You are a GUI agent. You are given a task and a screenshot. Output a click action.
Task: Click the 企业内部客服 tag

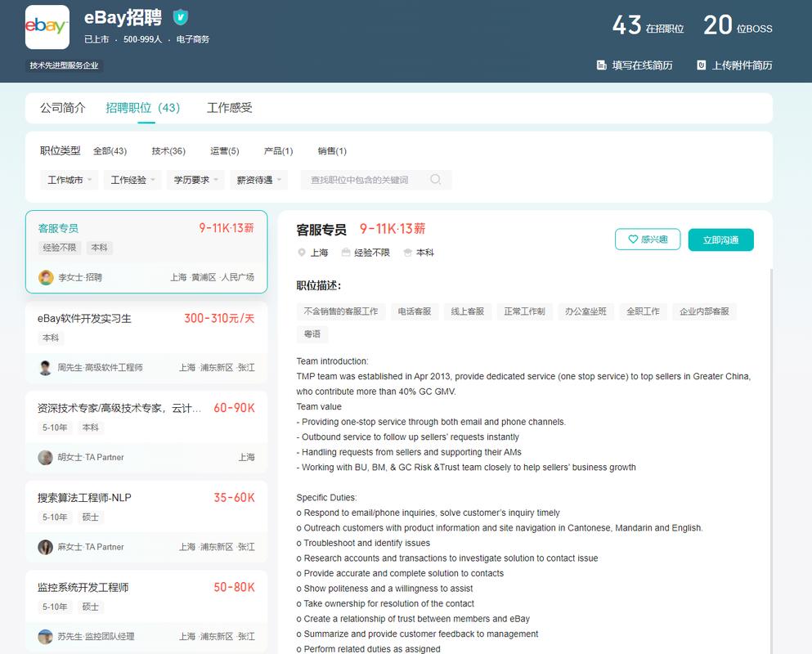point(704,311)
